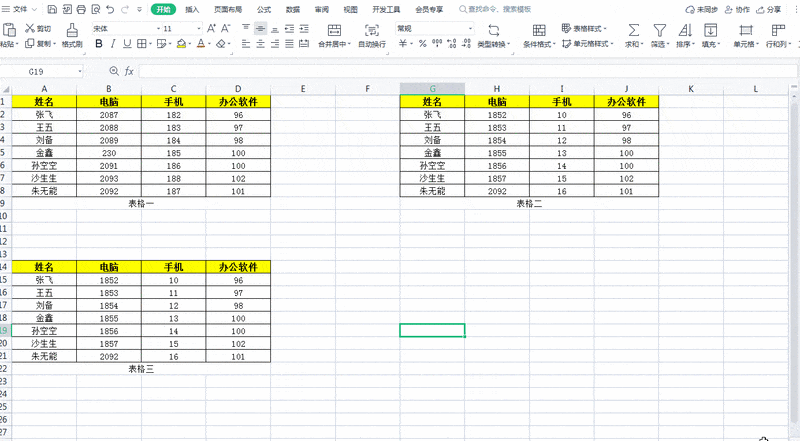
Task: Expand the borders dropdown arrow
Action: (151, 44)
